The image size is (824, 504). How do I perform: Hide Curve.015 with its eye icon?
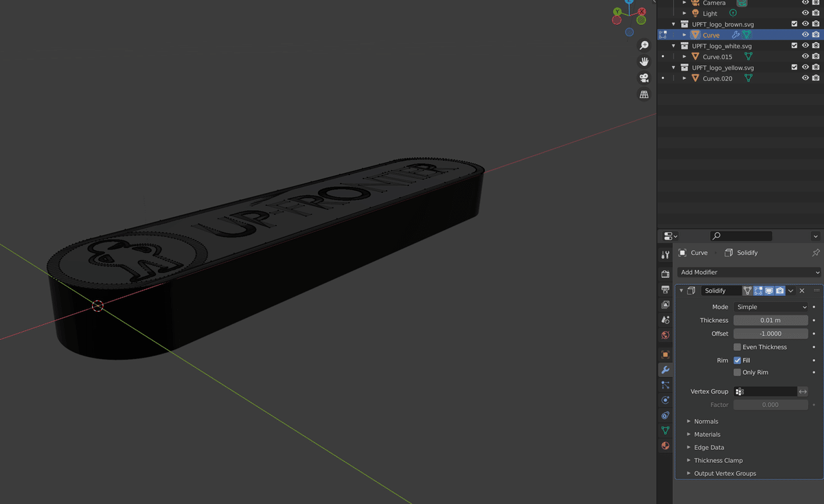[805, 57]
